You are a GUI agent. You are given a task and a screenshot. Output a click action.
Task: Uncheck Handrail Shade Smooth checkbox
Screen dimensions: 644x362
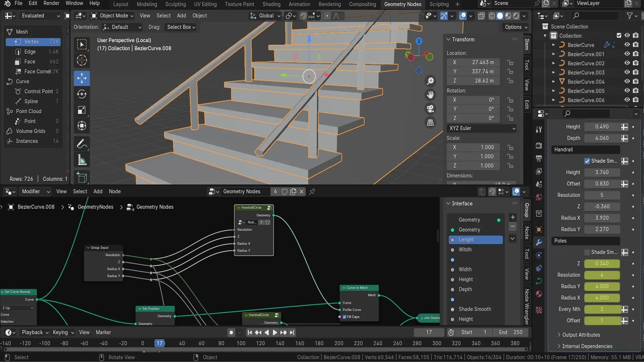point(587,161)
